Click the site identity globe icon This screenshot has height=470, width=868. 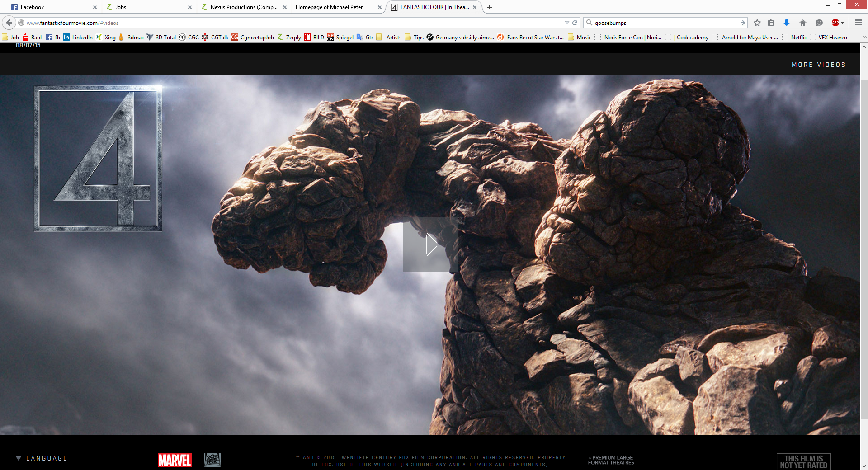[x=21, y=23]
